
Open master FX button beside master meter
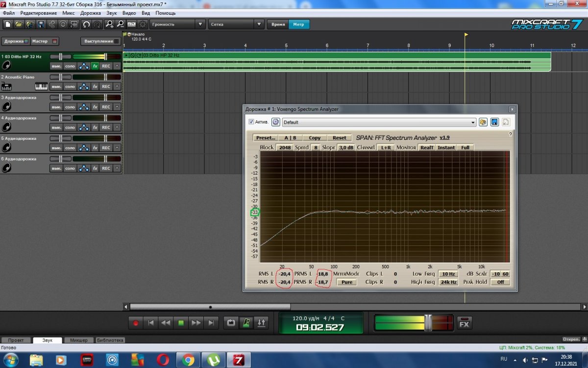pos(465,323)
